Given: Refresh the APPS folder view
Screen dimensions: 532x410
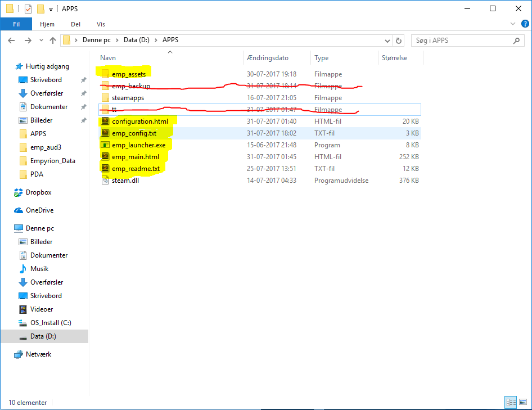Looking at the screenshot, I should click(x=399, y=40).
